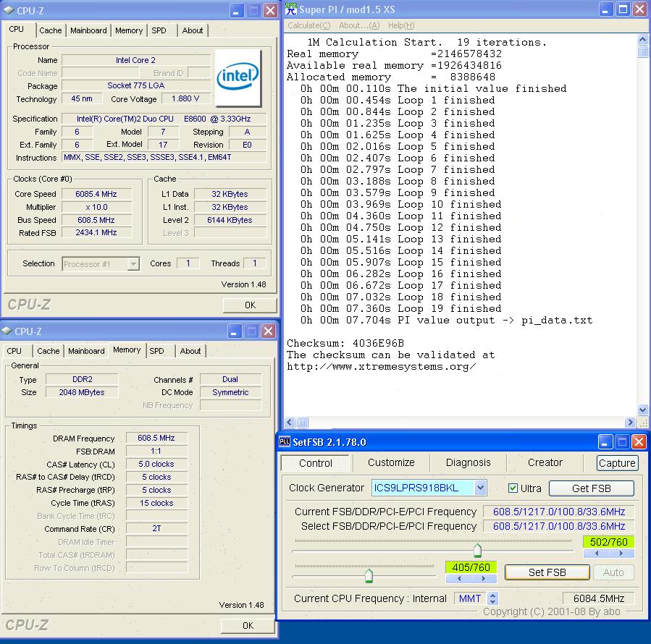Open the Clock Generator dropdown
The image size is (651, 644).
(x=480, y=488)
